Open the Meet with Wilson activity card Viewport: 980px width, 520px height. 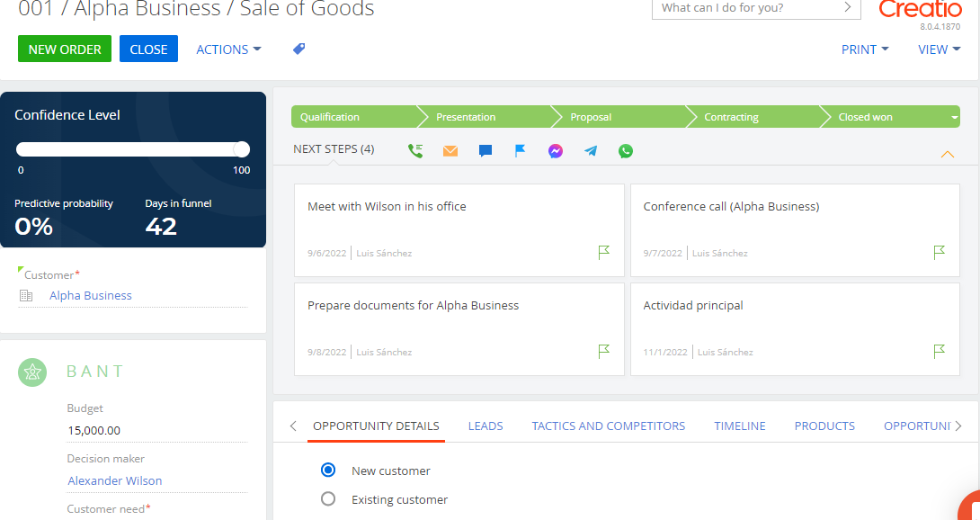coord(459,230)
